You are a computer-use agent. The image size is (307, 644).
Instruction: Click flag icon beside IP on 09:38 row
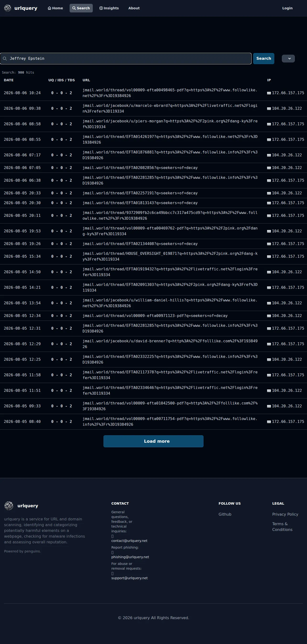pos(269,109)
